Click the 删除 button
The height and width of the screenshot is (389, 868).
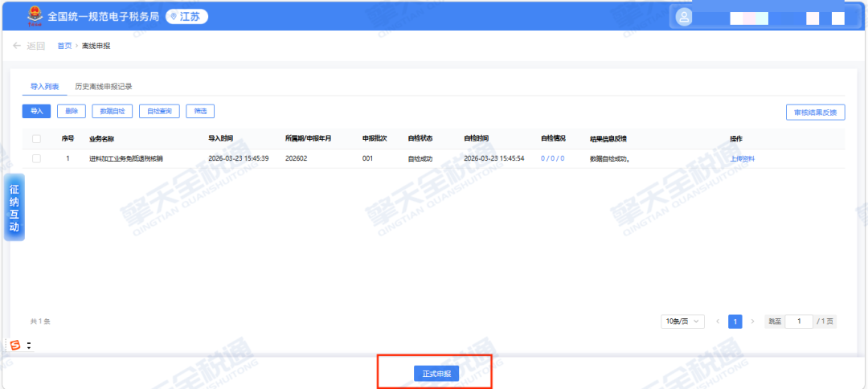72,111
